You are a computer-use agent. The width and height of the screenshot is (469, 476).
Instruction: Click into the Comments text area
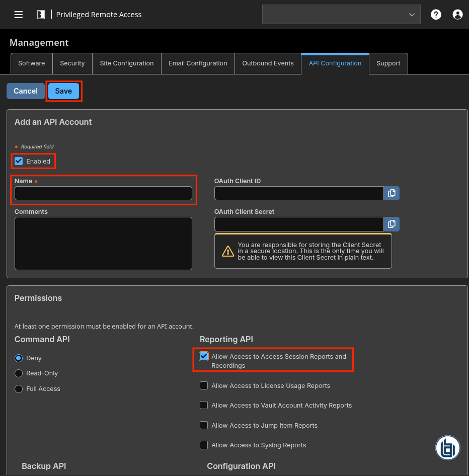coord(103,244)
